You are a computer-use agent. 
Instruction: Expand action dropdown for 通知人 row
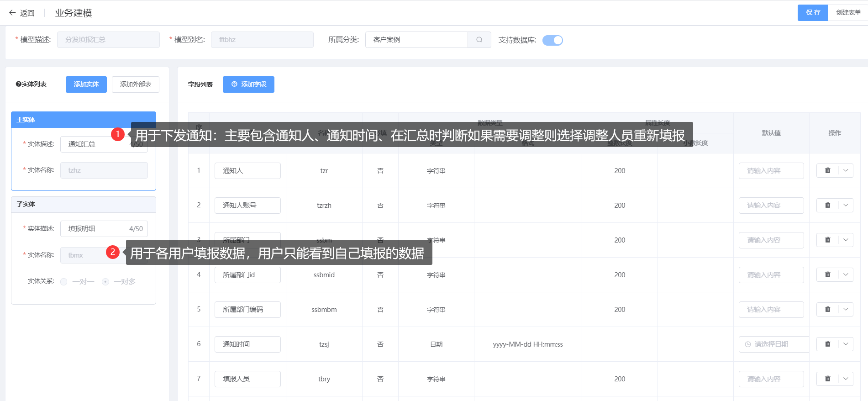tap(846, 170)
